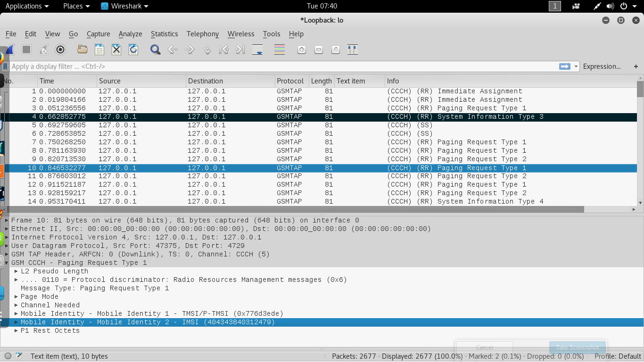Open the find packet magnifier tool
The height and width of the screenshot is (362, 644).
click(155, 49)
